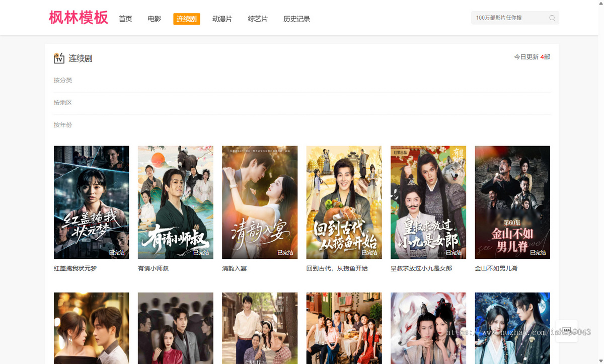Viewport: 604px width, 364px height.
Task: Open the 皇叔求放过小九是女郎 poster
Action: pos(428,202)
